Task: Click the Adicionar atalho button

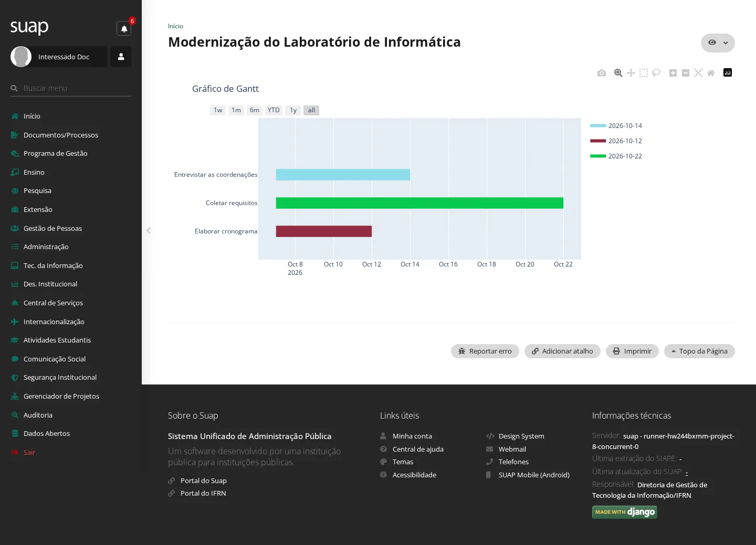Action: click(562, 351)
